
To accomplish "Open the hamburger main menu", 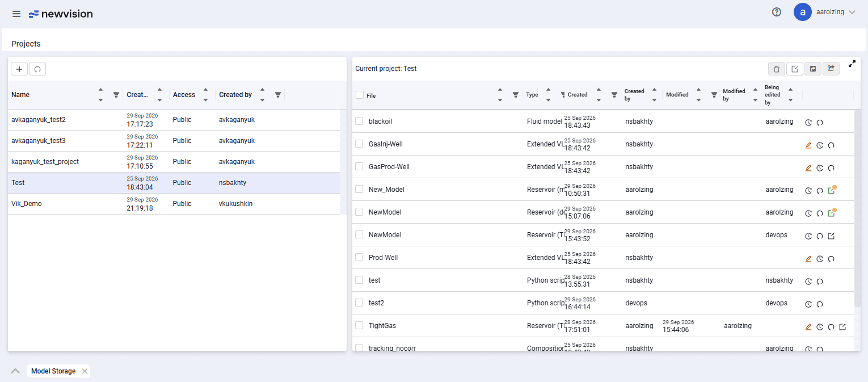I will (x=16, y=14).
